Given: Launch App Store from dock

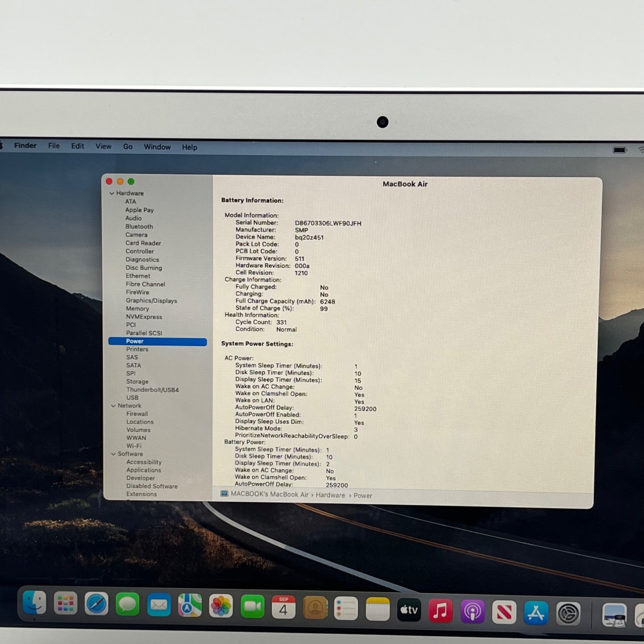Looking at the screenshot, I should pyautogui.click(x=536, y=613).
